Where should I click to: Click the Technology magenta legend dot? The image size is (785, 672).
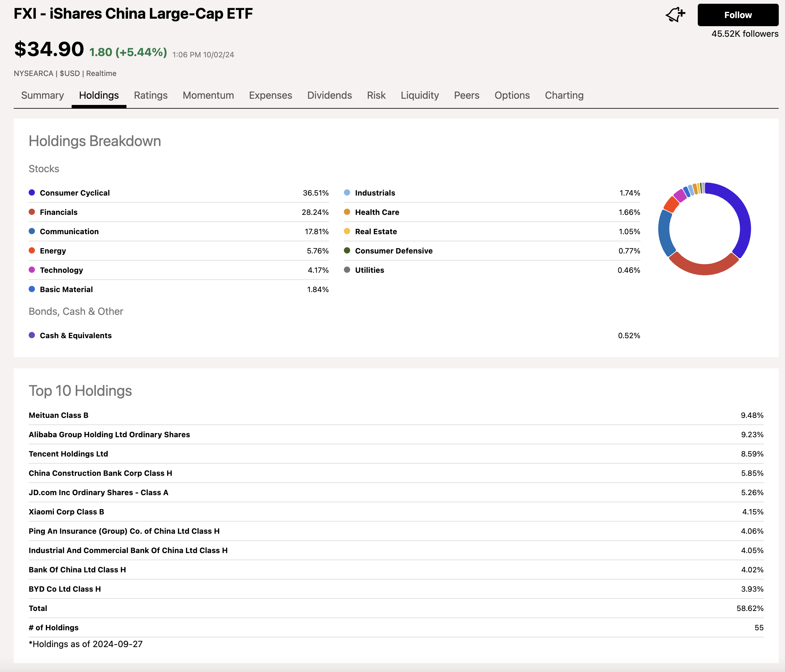click(x=32, y=270)
